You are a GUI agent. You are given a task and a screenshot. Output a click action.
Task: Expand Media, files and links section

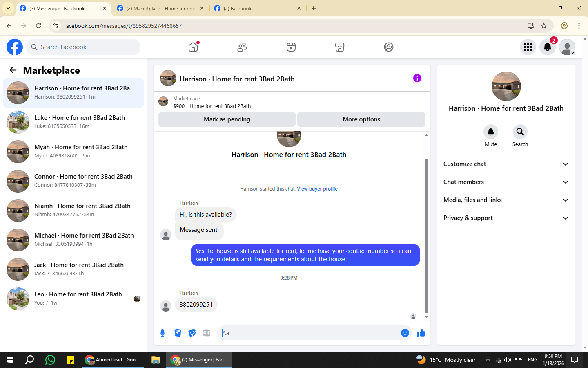point(506,200)
